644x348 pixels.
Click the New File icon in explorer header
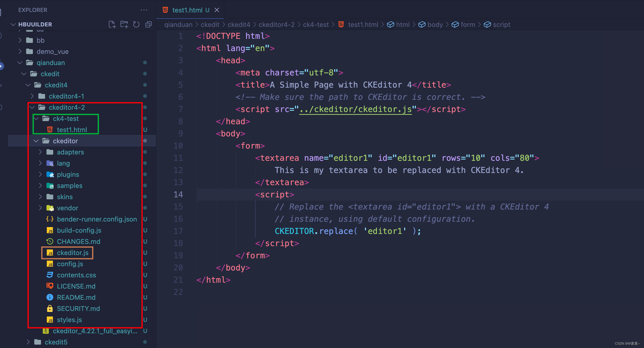pyautogui.click(x=112, y=24)
